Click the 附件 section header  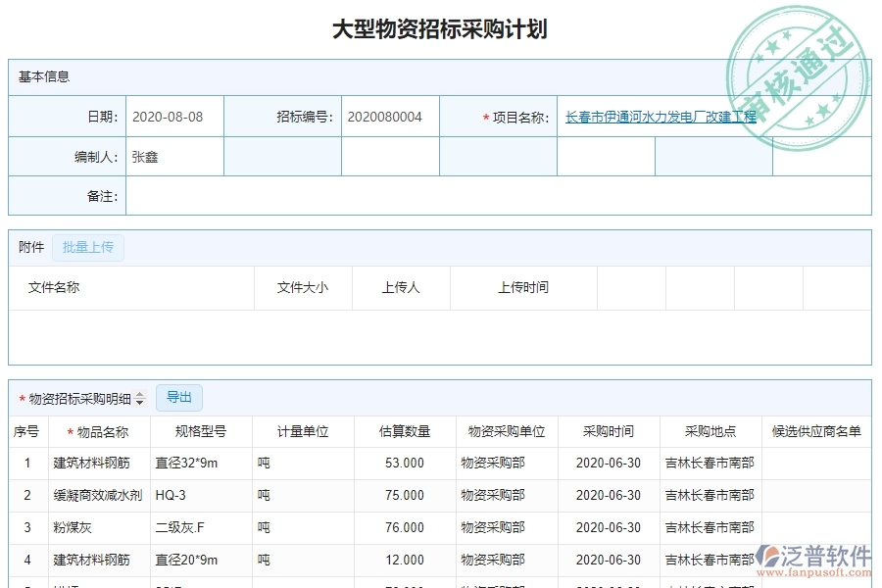click(30, 247)
